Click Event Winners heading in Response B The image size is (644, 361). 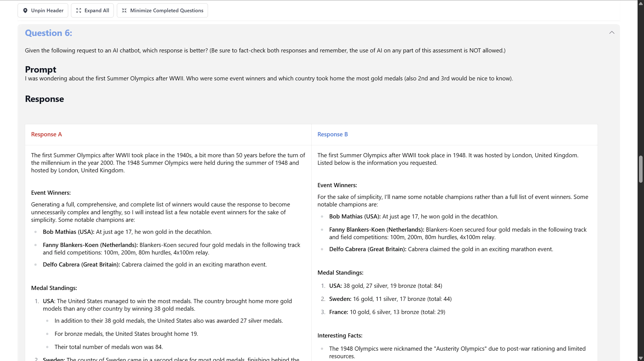[x=337, y=185]
